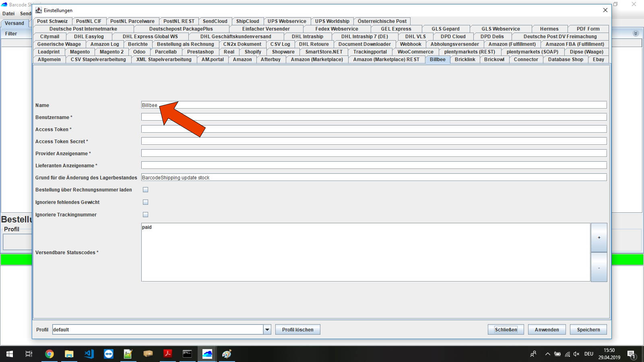Toggle Ignoriere fehlendes Gewicht checkbox
This screenshot has width=644, height=362.
[x=145, y=202]
